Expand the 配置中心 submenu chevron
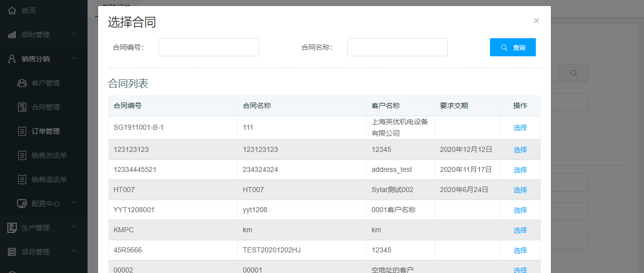Viewport: 644px width, 273px height. coord(74,203)
